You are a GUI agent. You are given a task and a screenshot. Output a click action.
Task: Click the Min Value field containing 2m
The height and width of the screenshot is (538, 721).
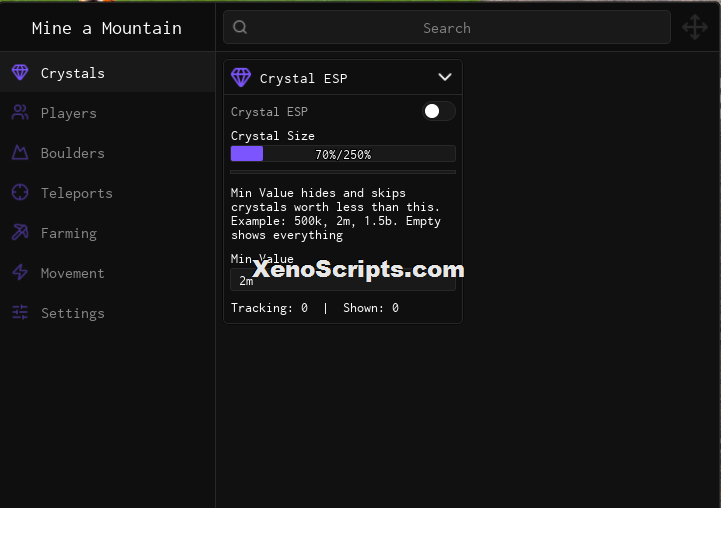[x=343, y=280]
